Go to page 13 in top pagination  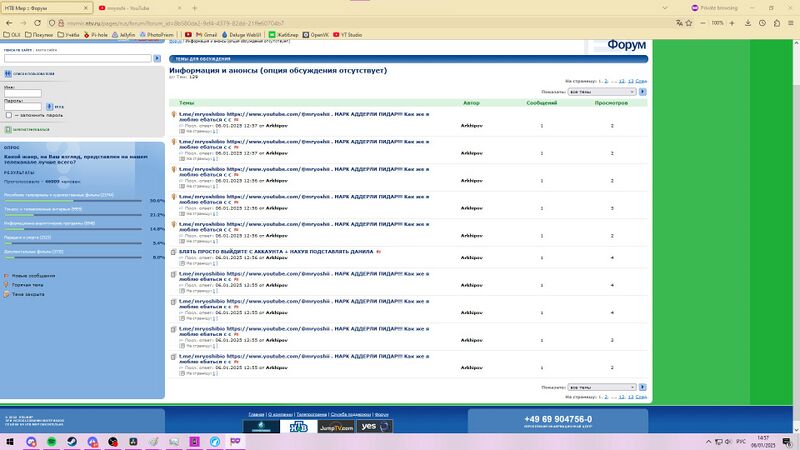pos(631,81)
